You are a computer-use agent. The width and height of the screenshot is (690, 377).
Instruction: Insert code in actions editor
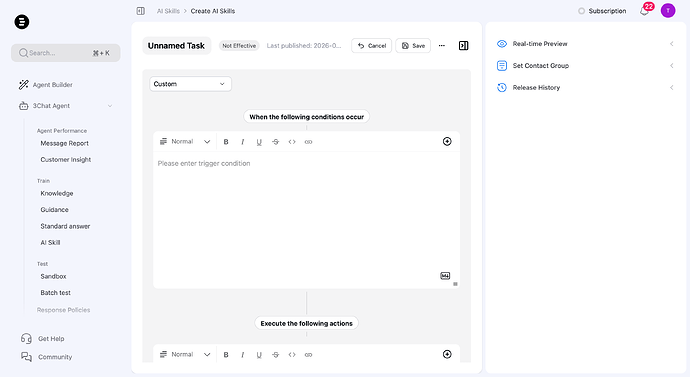(x=292, y=355)
